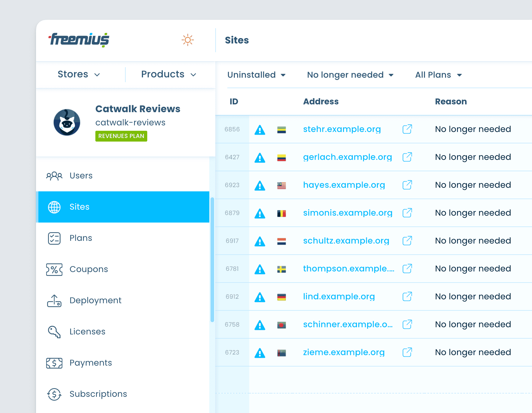
Task: Click the warning triangle for site 6758
Action: 260,325
